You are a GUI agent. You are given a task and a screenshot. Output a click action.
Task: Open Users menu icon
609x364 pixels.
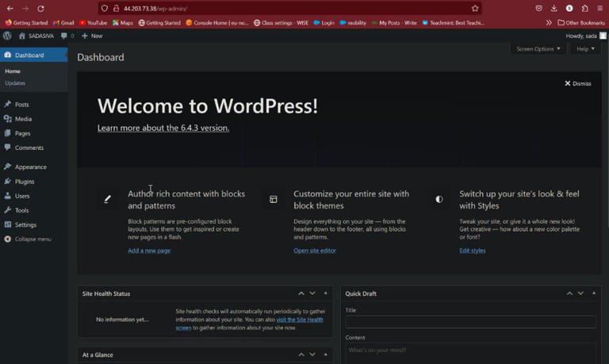point(7,196)
